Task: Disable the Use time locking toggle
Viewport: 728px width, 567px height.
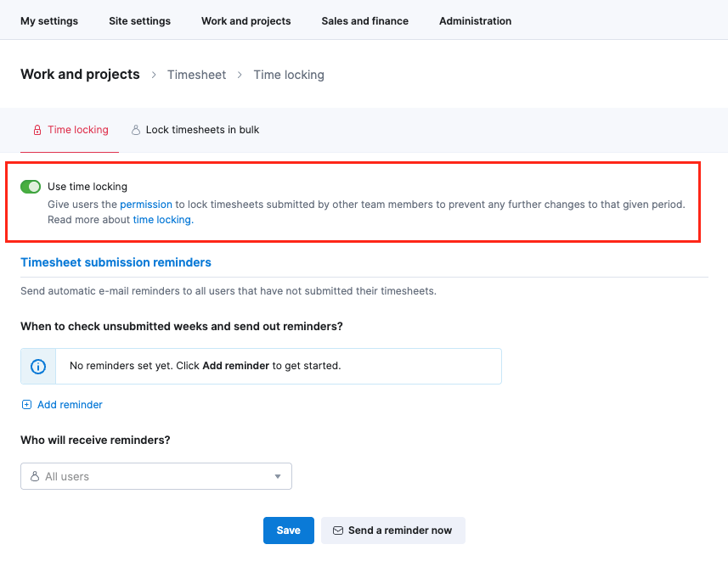Action: pos(31,187)
